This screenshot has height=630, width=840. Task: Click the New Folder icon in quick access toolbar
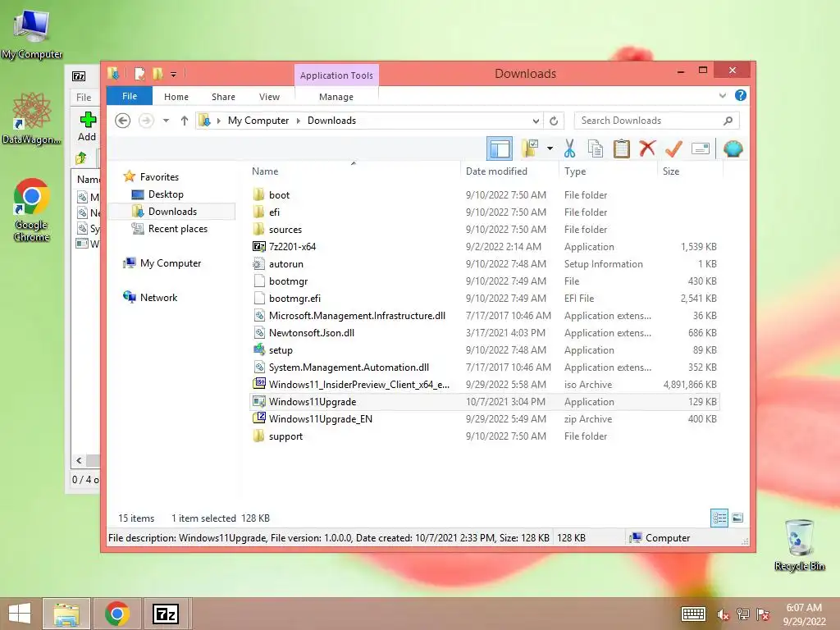click(157, 74)
